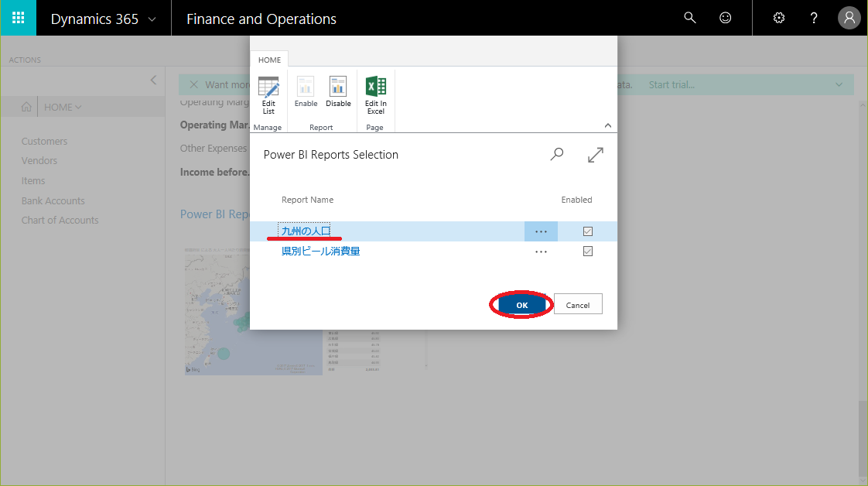Open the Dynamics 365 app launcher grid

pyautogui.click(x=19, y=18)
